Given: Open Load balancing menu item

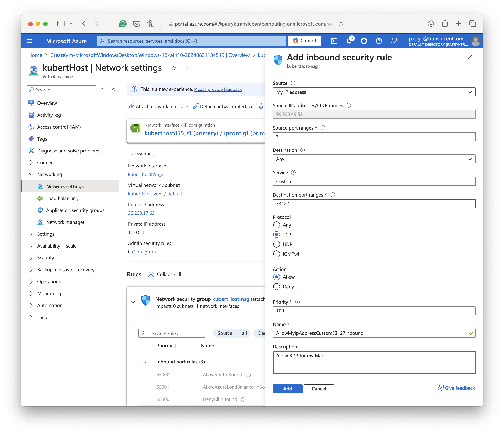Looking at the screenshot, I should pyautogui.click(x=62, y=199).
